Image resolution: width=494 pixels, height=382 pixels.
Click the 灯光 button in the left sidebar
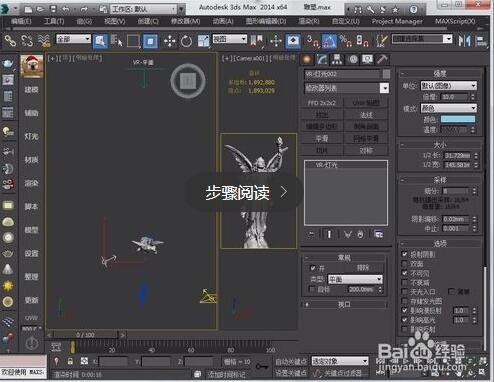pyautogui.click(x=31, y=136)
